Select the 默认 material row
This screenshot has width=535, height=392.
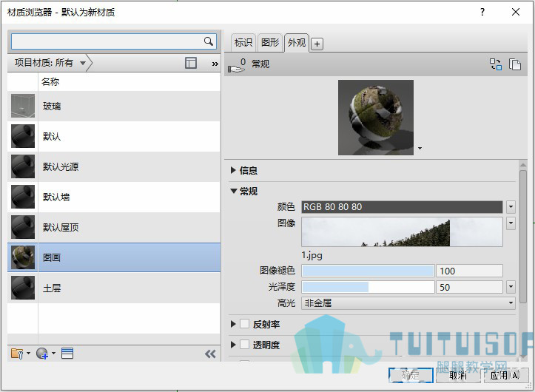click(114, 136)
